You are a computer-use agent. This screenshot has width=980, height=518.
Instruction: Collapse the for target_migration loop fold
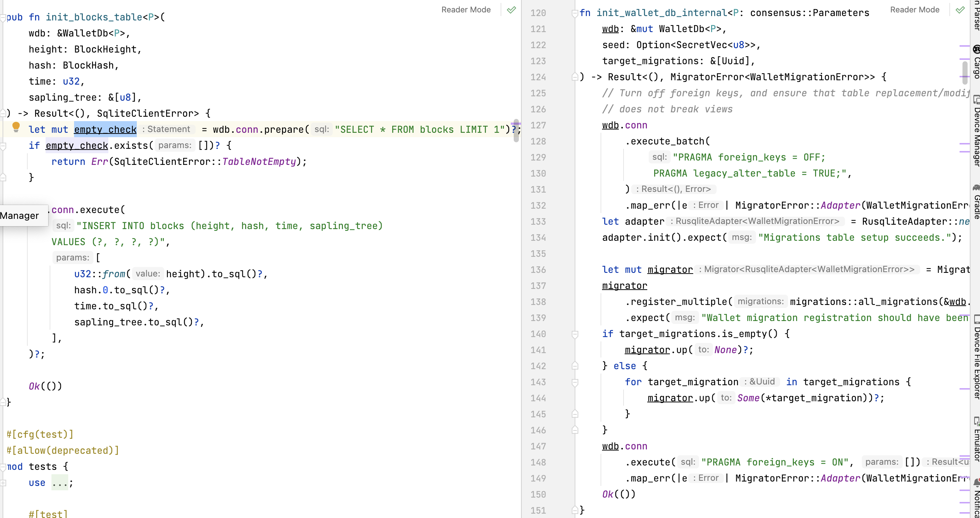[575, 382]
